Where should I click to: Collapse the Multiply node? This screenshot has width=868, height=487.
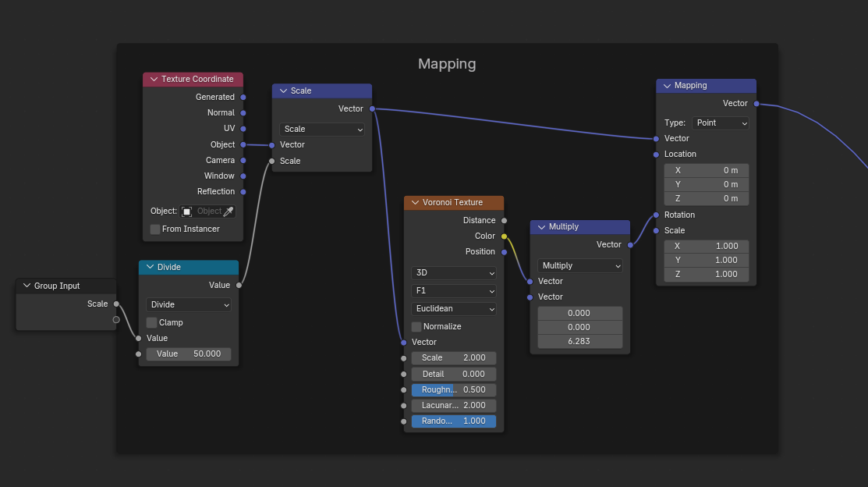coord(541,227)
